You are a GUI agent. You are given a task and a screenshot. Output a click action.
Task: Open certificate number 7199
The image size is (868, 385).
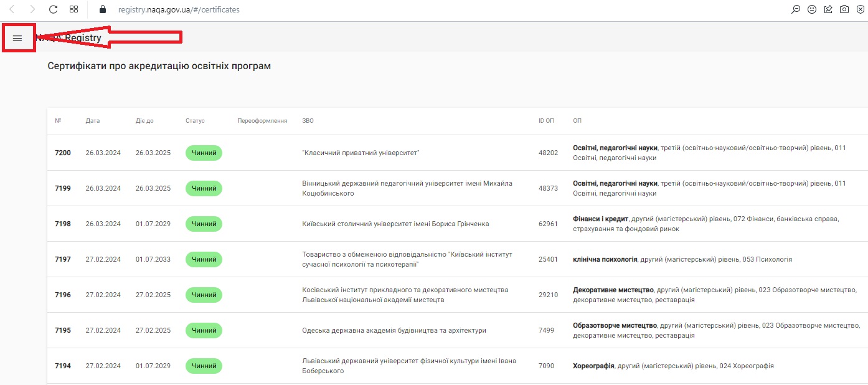[63, 188]
